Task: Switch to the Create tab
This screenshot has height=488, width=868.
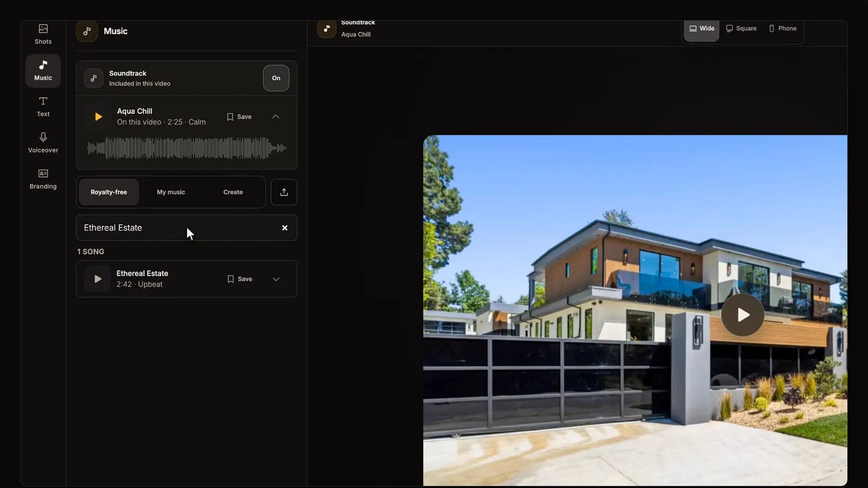Action: [x=233, y=192]
